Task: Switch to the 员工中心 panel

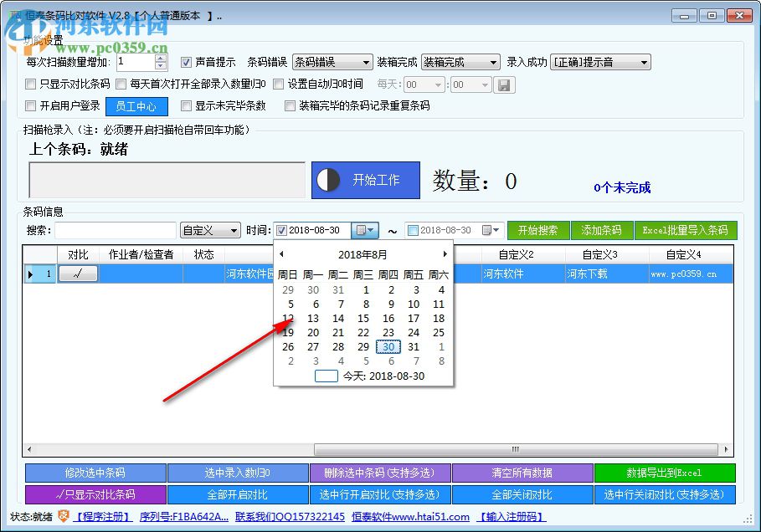Action: pyautogui.click(x=136, y=106)
